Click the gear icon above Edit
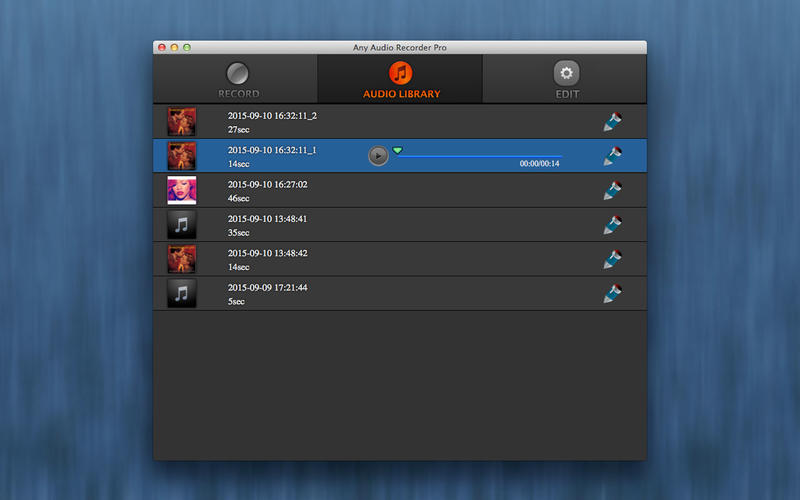Image resolution: width=800 pixels, height=500 pixels. [x=566, y=73]
